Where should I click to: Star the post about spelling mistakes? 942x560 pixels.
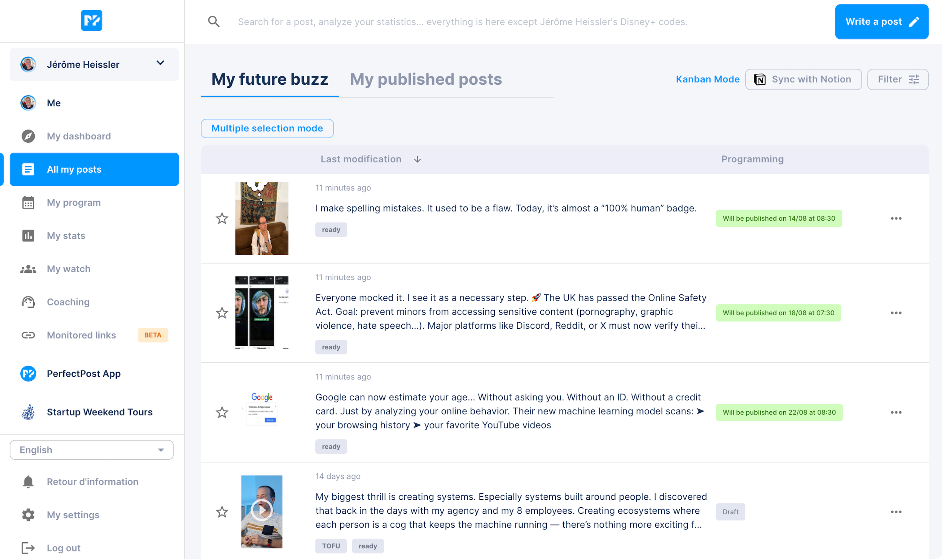point(222,218)
